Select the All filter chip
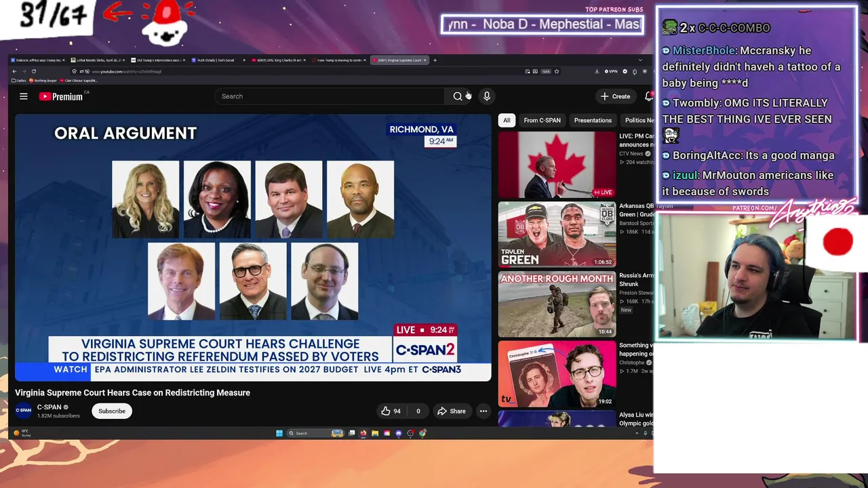The width and height of the screenshot is (868, 488). [507, 120]
